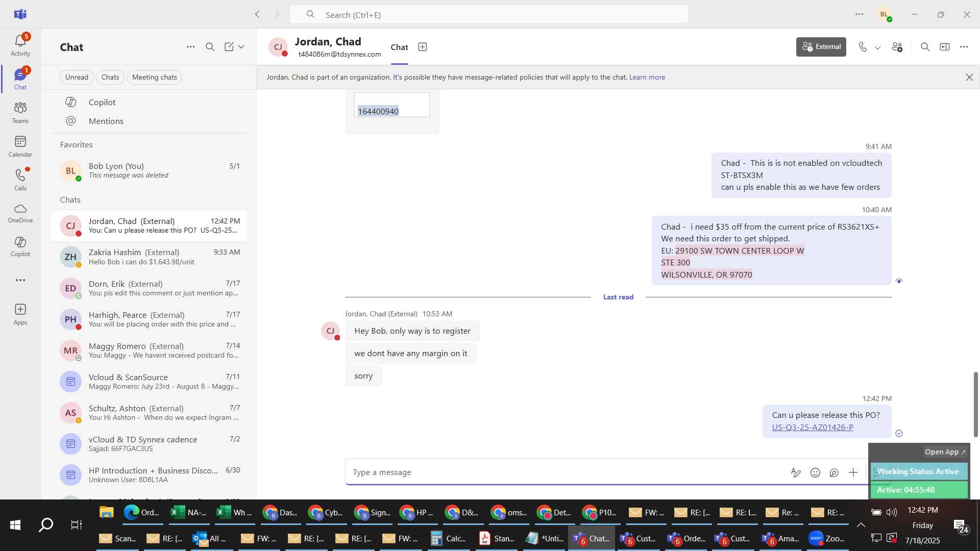Select the Chat tab in conversation header
980x551 pixels.
(399, 47)
